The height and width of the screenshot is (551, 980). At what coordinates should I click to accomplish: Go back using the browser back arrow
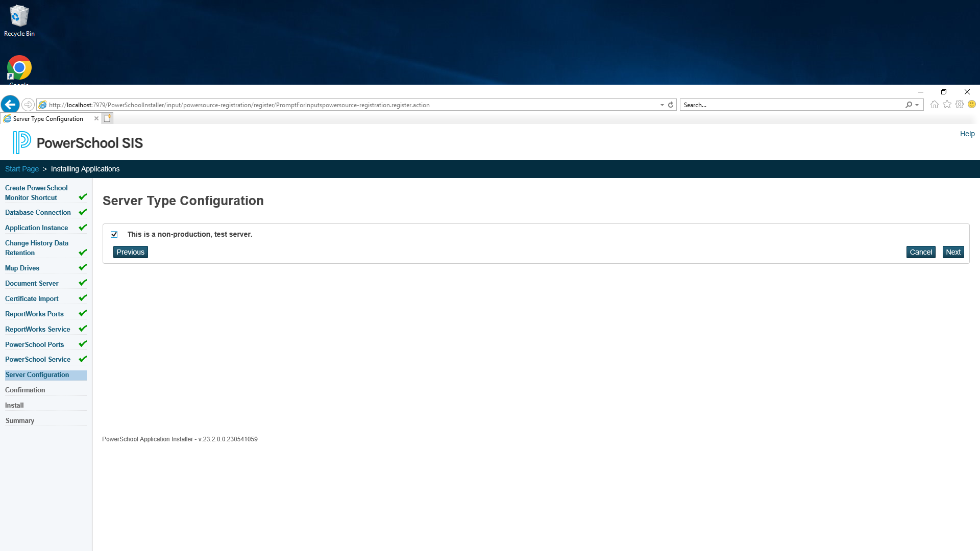[10, 105]
